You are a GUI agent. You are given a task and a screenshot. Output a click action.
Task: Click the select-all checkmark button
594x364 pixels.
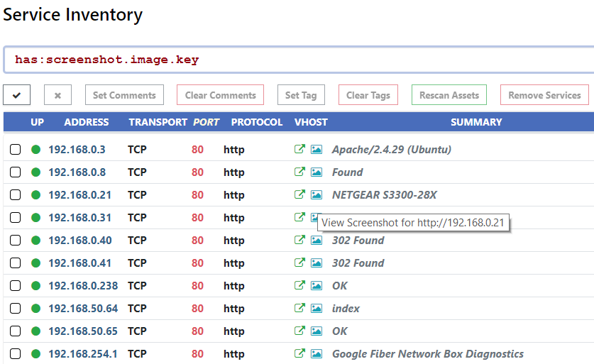[x=16, y=95]
